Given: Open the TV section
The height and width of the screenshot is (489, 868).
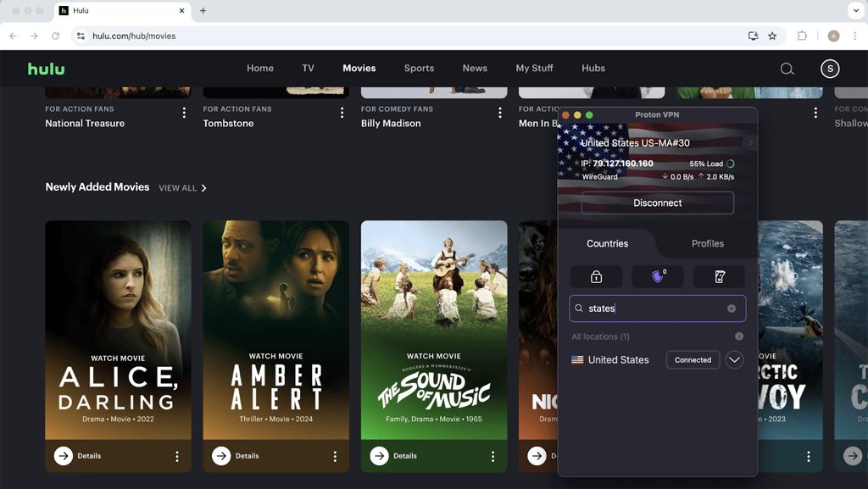Looking at the screenshot, I should pyautogui.click(x=308, y=69).
